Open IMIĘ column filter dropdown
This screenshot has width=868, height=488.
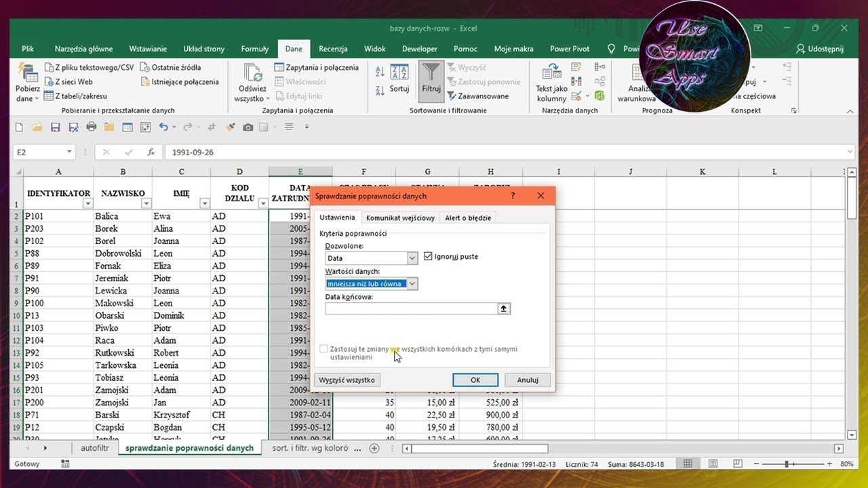tap(205, 203)
